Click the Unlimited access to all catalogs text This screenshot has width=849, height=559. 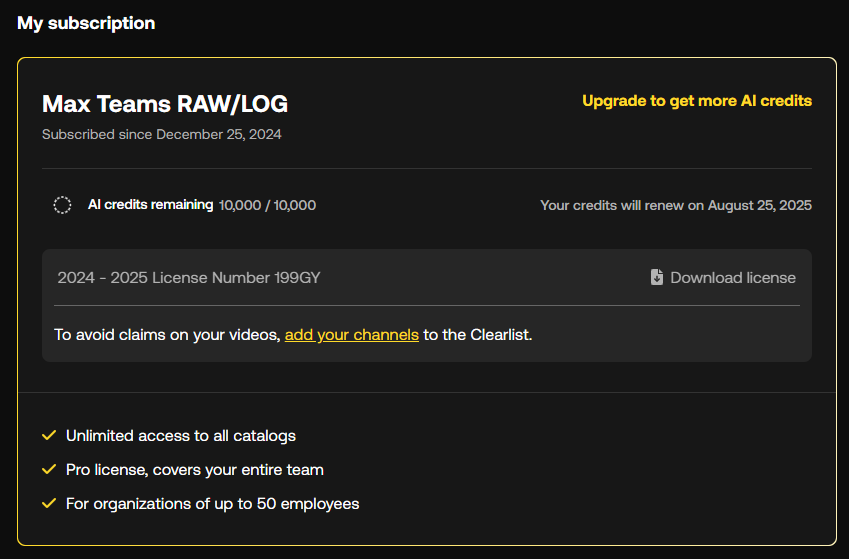[181, 436]
